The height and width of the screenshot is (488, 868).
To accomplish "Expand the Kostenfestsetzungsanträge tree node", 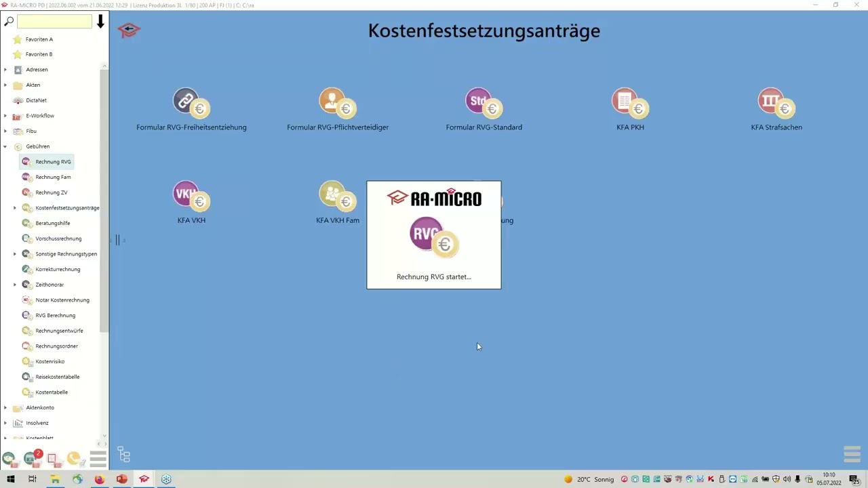I will pos(15,208).
